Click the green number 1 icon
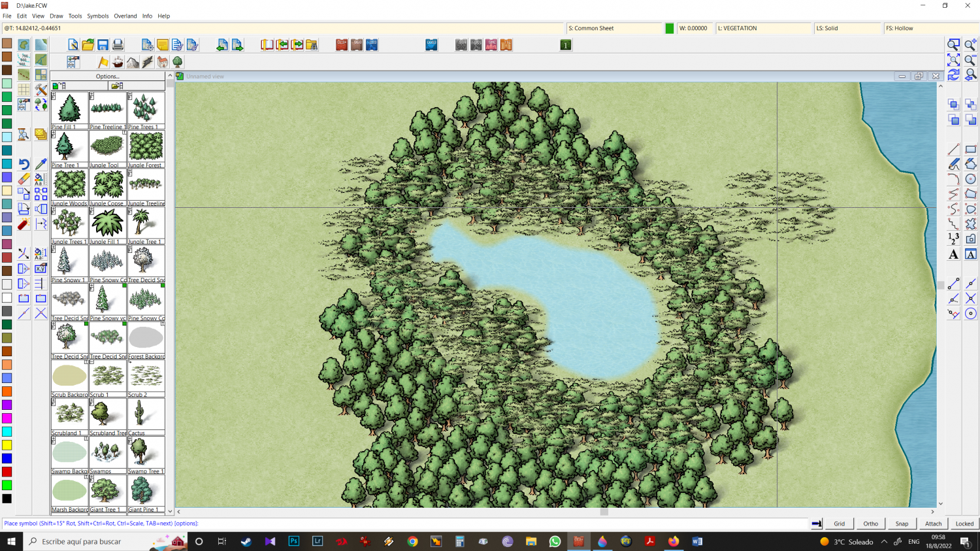 coord(566,45)
